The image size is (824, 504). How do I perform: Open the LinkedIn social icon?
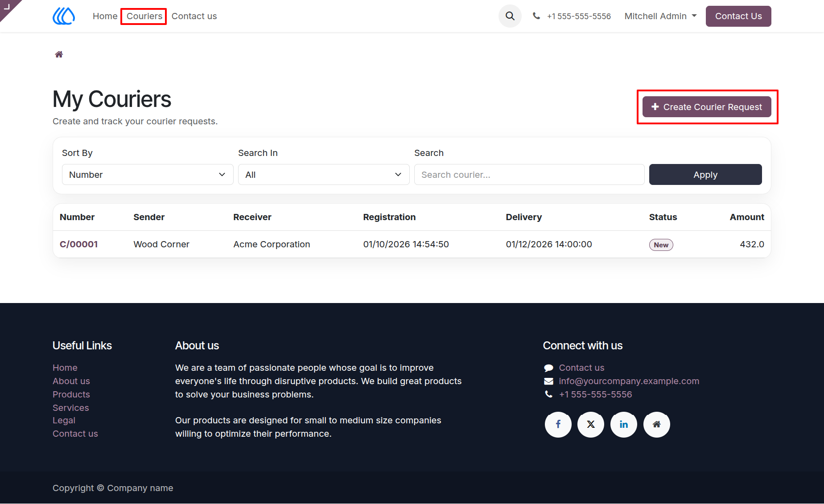pyautogui.click(x=624, y=424)
